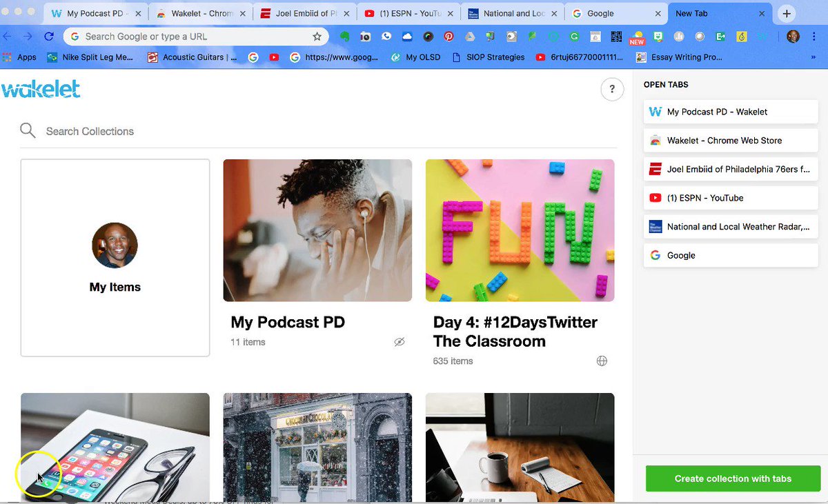Open Acoustic Guitars bookmark
The width and height of the screenshot is (828, 504).
click(192, 57)
